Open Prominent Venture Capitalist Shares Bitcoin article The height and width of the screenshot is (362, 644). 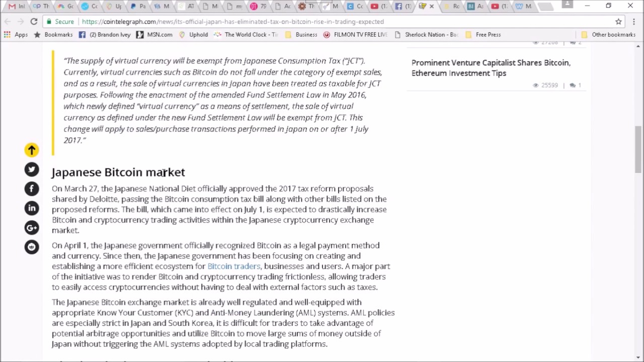click(x=491, y=68)
